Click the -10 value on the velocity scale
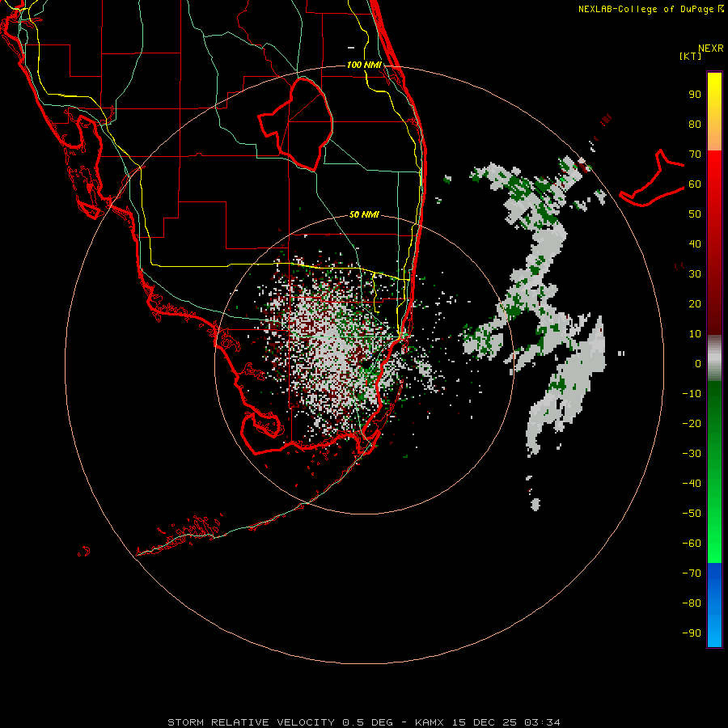 pyautogui.click(x=692, y=394)
